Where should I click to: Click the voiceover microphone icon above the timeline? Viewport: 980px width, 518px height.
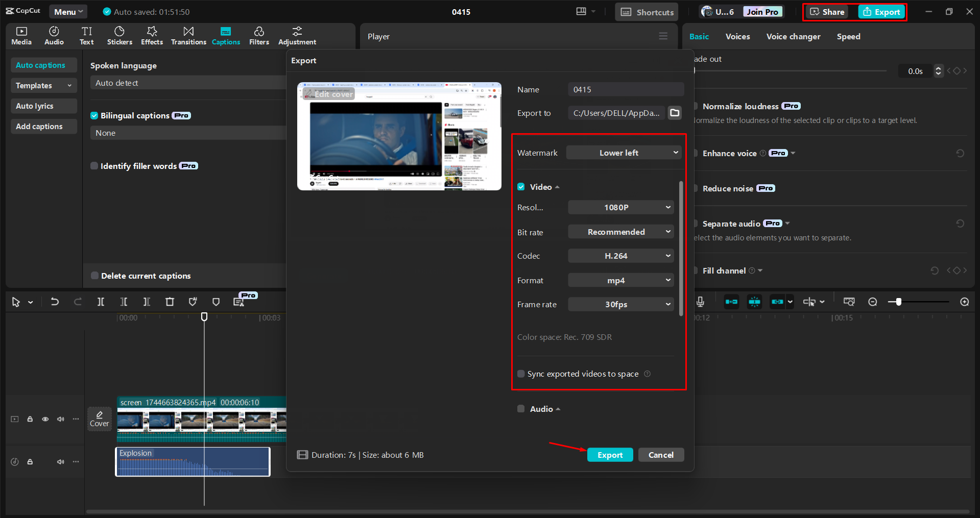(x=700, y=302)
